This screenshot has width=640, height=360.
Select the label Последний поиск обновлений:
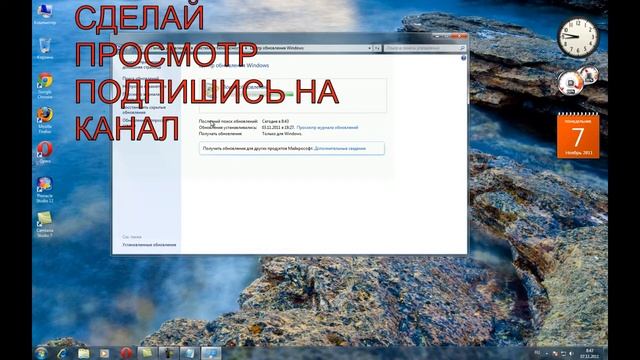228,122
